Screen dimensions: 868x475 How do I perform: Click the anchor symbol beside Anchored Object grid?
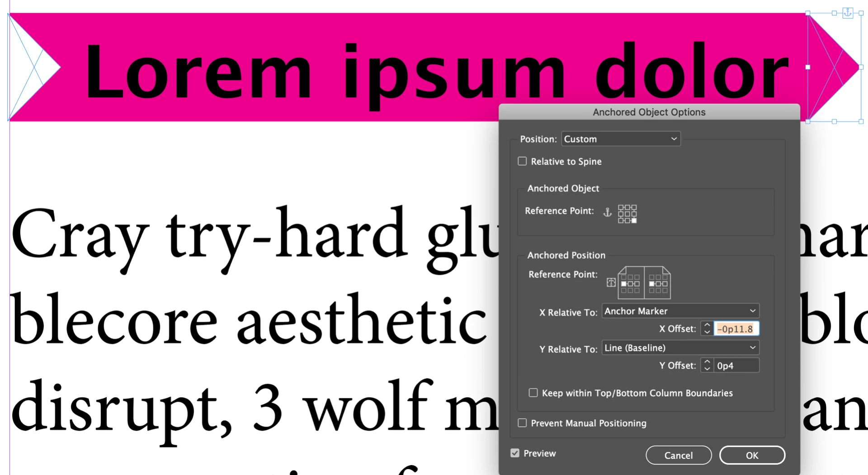tap(608, 212)
